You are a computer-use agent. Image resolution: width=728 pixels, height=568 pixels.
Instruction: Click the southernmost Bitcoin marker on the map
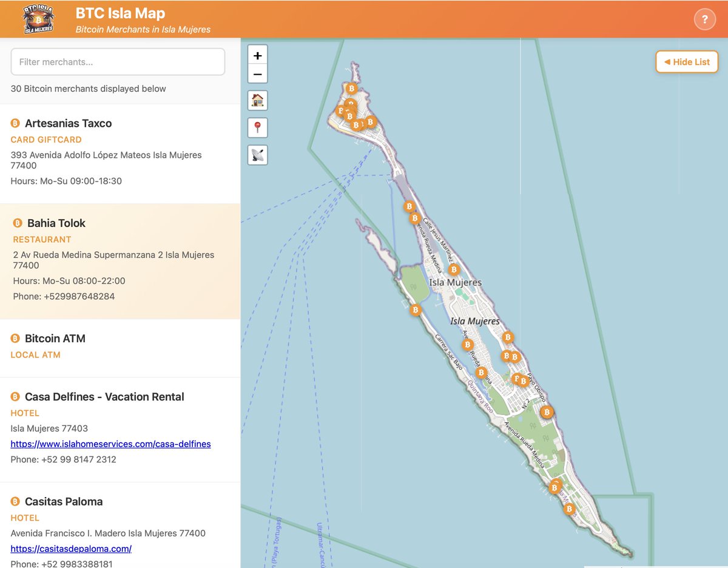point(569,509)
